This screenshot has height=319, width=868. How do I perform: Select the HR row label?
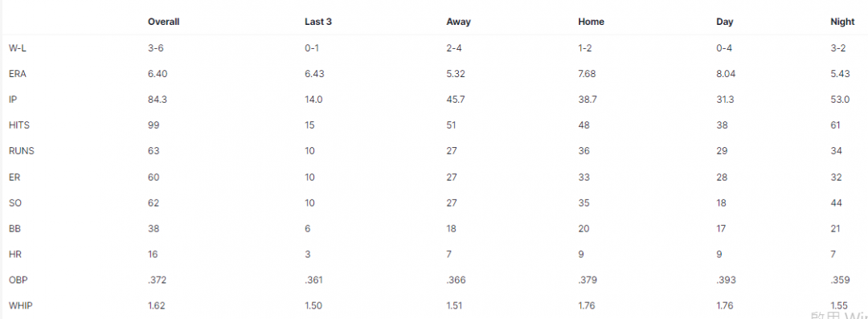14,254
